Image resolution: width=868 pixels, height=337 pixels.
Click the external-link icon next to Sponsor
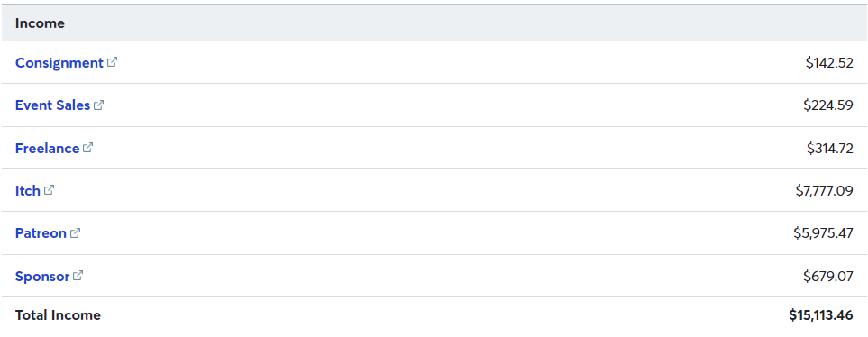tap(78, 275)
